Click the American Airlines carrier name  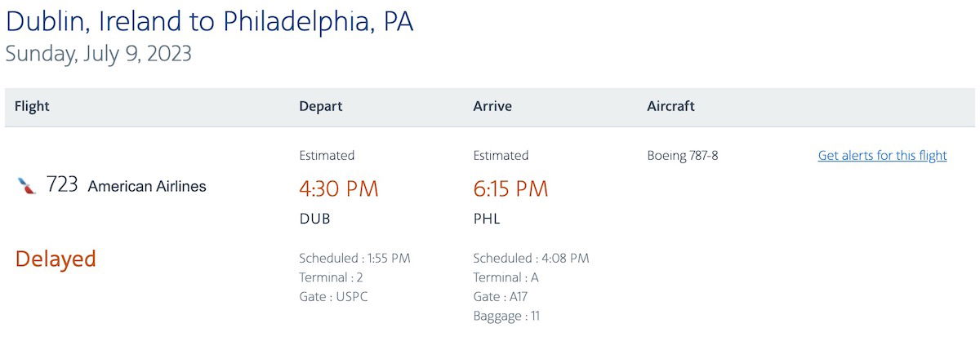pos(147,186)
